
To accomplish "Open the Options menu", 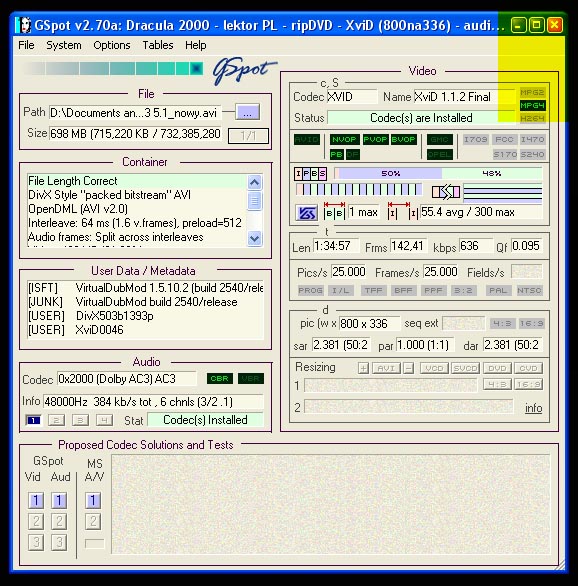I will (x=112, y=45).
